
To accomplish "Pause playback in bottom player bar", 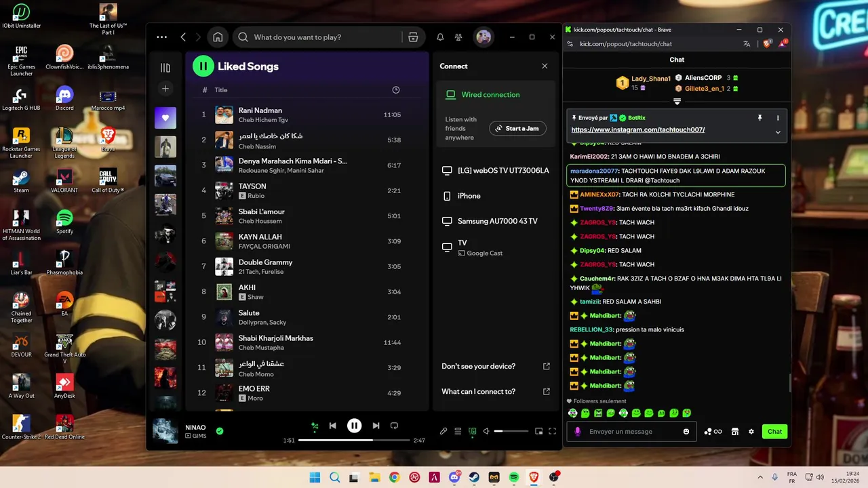I will 354,426.
